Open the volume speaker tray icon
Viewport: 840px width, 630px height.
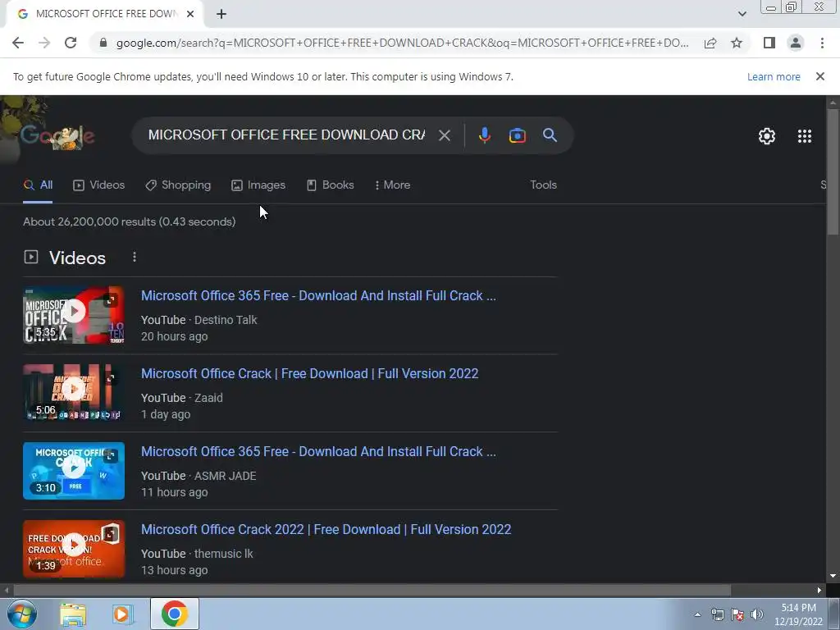(x=757, y=614)
